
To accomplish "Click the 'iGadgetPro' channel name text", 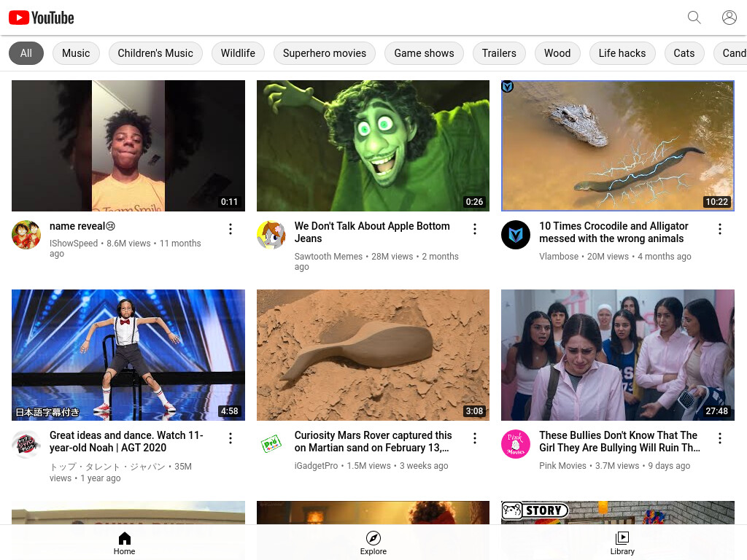I will [317, 466].
